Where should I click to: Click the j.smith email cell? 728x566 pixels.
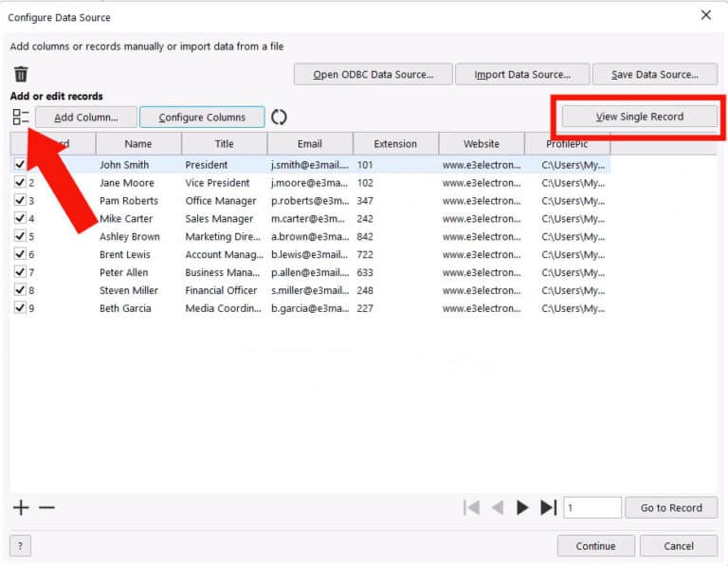310,164
